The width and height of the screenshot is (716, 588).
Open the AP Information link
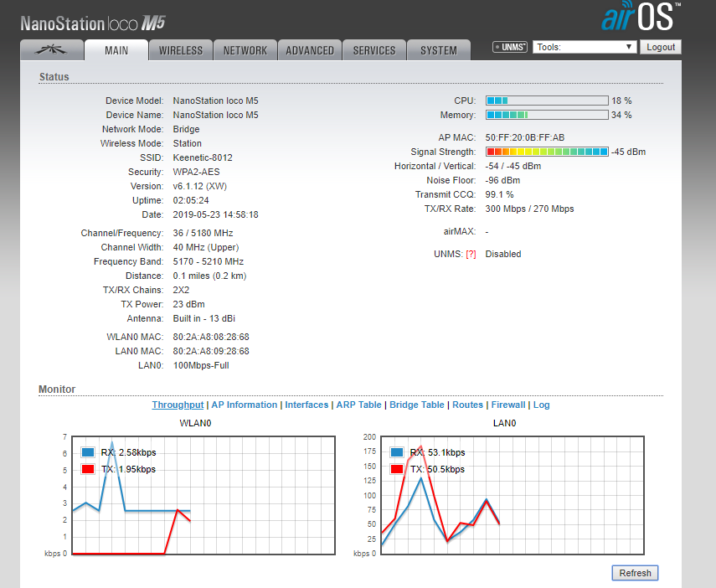tap(245, 405)
